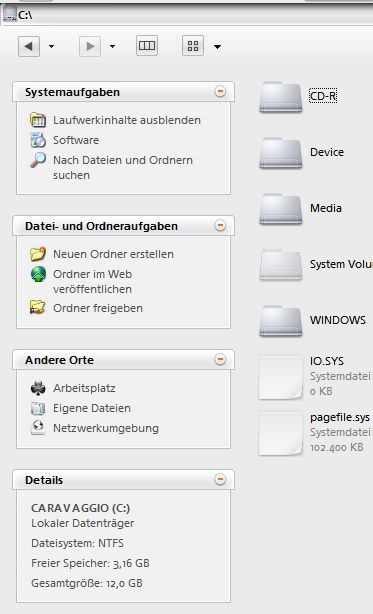The image size is (373, 614).
Task: Click the Back navigation arrow button
Action: pos(29,46)
